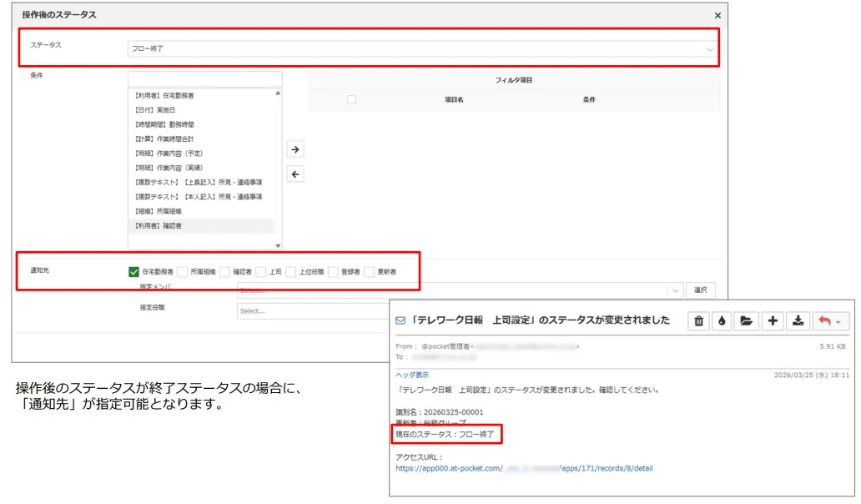Open the ステータス dropdown showing フロー終了
This screenshot has width=861, height=504.
point(422,49)
